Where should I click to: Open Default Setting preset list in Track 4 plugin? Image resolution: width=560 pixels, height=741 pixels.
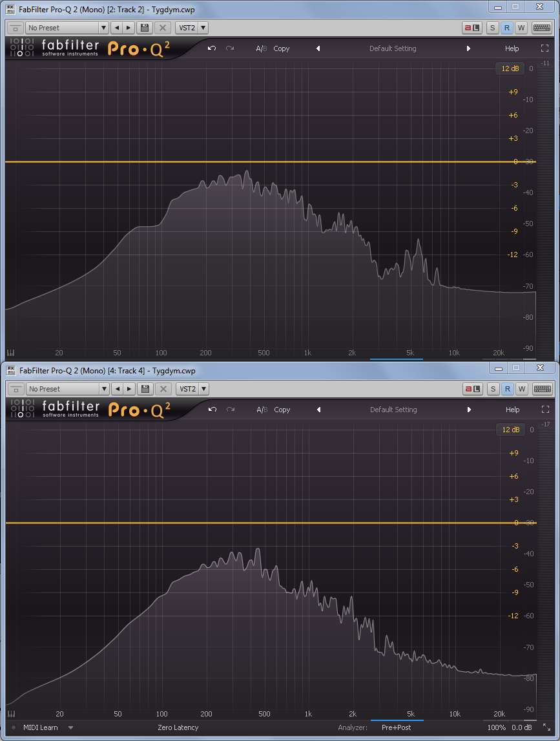click(x=393, y=409)
